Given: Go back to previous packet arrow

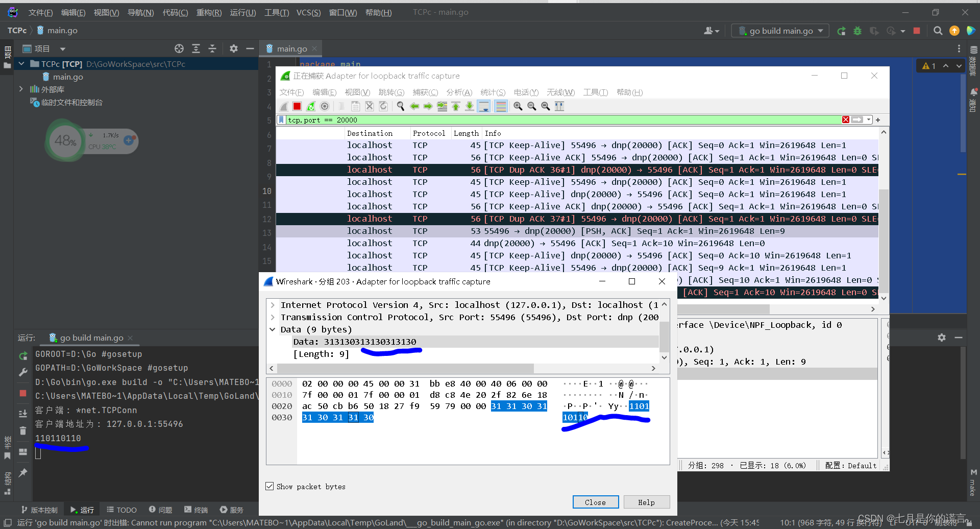Looking at the screenshot, I should [414, 106].
